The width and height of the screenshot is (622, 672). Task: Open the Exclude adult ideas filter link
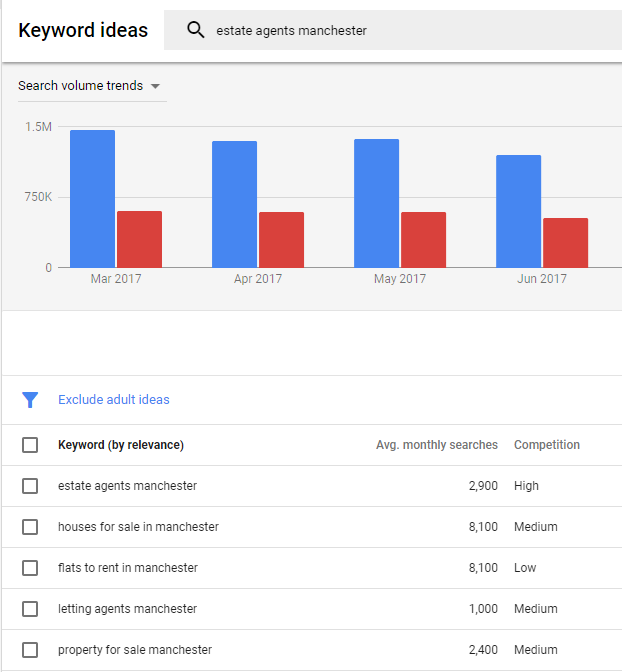114,400
